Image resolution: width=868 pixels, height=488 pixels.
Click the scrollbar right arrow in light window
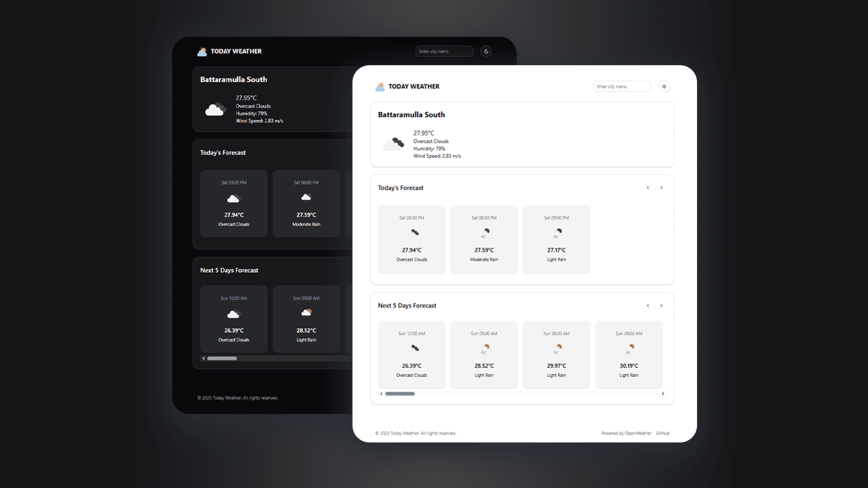pyautogui.click(x=663, y=394)
